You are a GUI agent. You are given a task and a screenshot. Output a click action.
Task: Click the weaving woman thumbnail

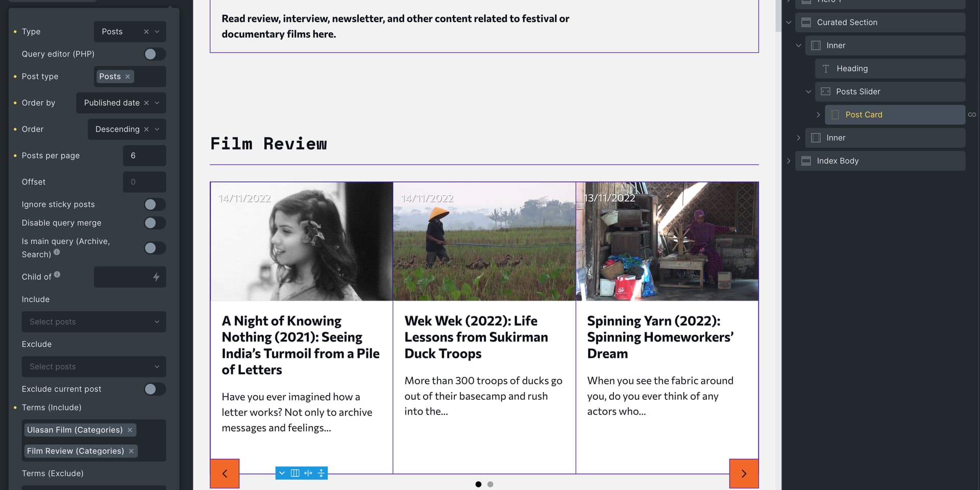667,241
